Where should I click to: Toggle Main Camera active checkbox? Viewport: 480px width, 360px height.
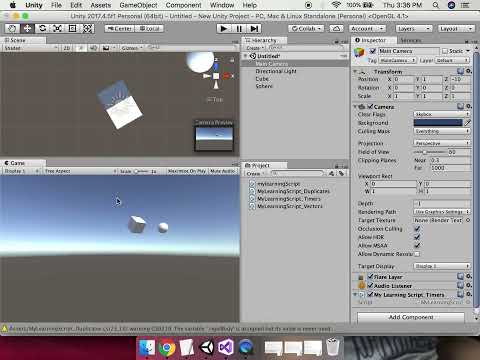[x=373, y=51]
